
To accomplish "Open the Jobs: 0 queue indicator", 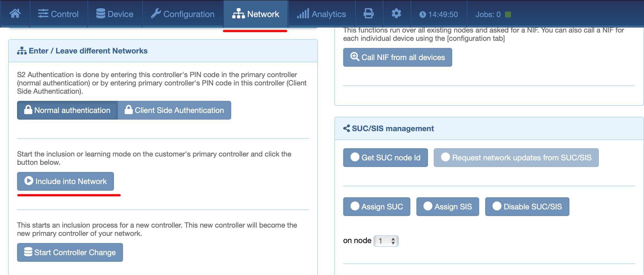I will pos(488,14).
